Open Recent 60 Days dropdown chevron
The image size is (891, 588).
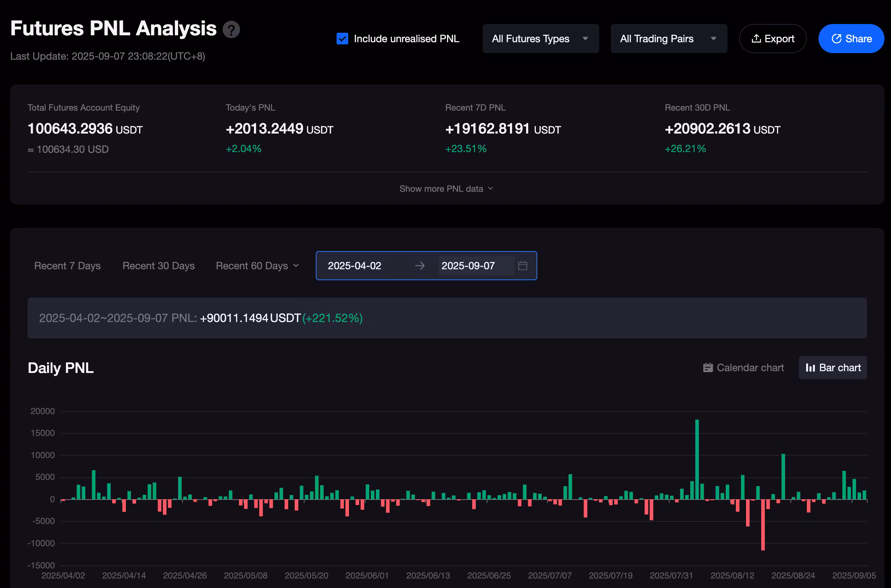tap(296, 266)
